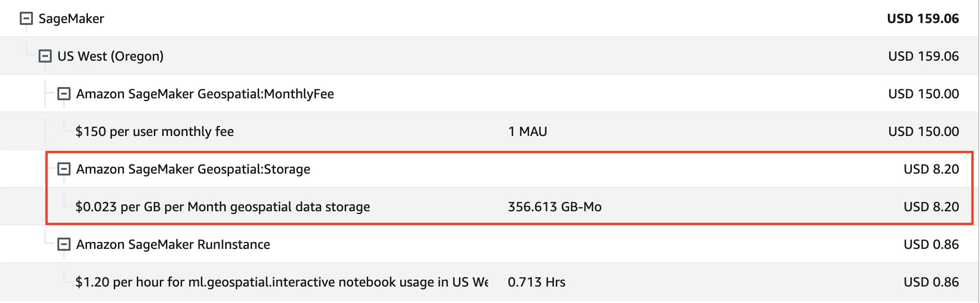Select the $150 per user monthly fee line
This screenshot has width=980, height=303.
155,132
